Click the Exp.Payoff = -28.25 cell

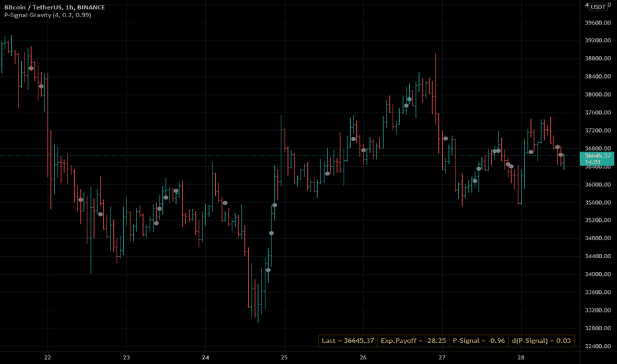413,341
